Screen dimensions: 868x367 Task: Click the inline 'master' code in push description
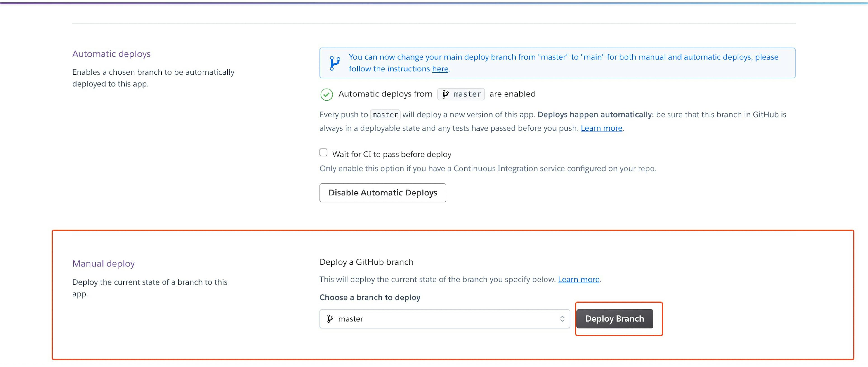pos(385,115)
